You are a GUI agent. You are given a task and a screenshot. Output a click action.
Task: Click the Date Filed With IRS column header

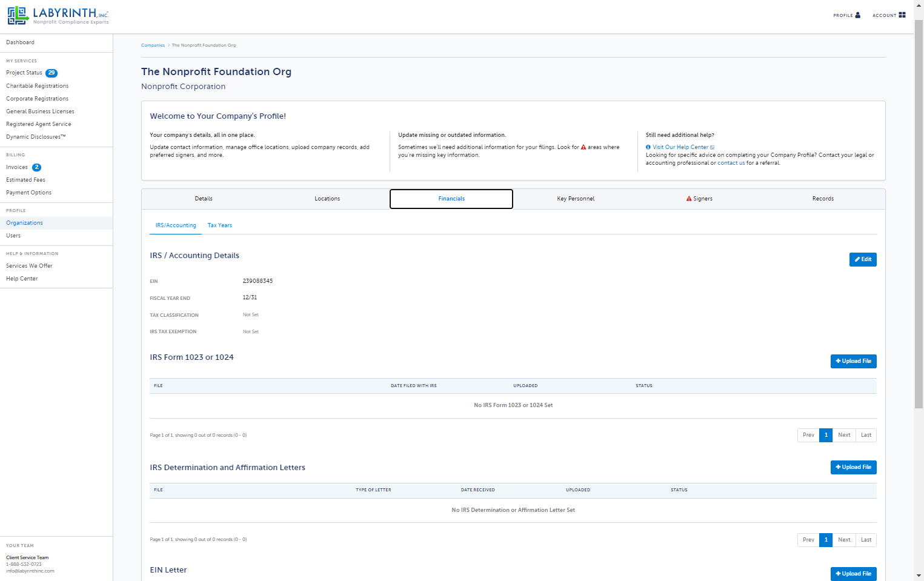pos(413,386)
